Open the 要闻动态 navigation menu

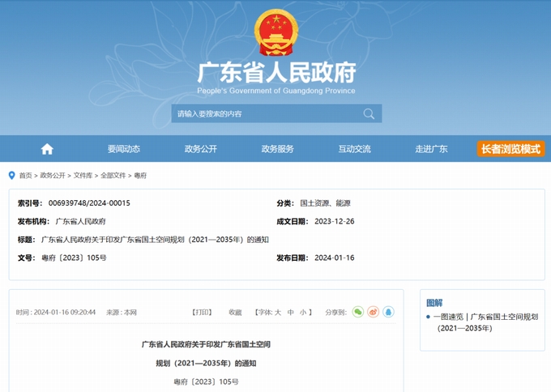click(x=123, y=149)
